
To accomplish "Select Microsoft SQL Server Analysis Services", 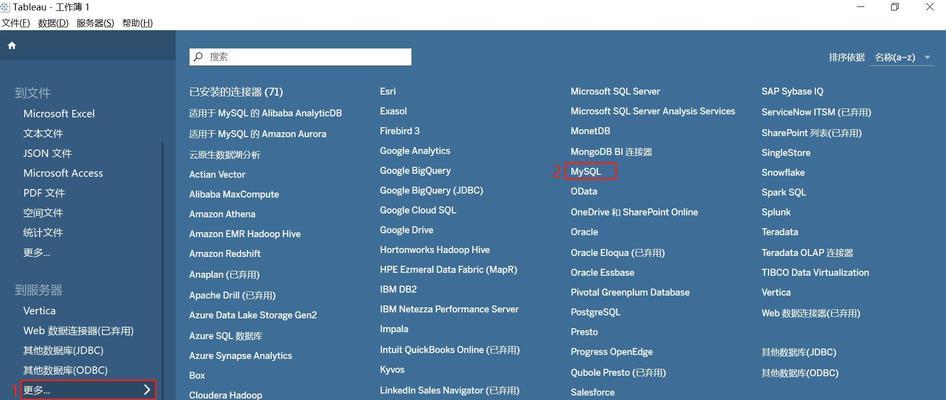I will click(x=653, y=112).
